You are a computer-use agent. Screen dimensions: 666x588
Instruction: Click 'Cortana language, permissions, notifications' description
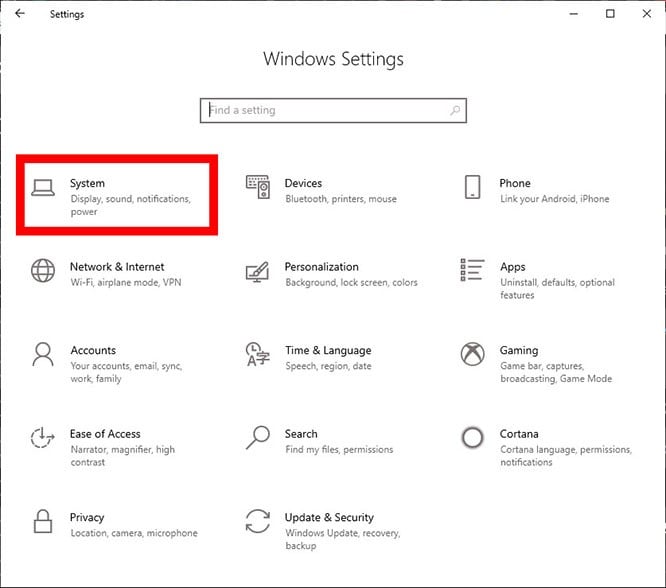pyautogui.click(x=566, y=456)
